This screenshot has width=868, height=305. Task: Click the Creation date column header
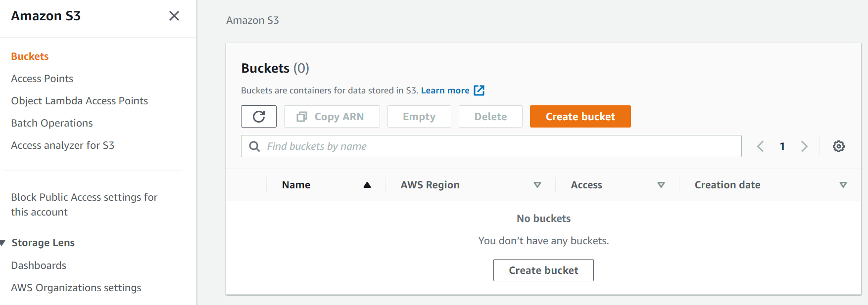(x=727, y=185)
